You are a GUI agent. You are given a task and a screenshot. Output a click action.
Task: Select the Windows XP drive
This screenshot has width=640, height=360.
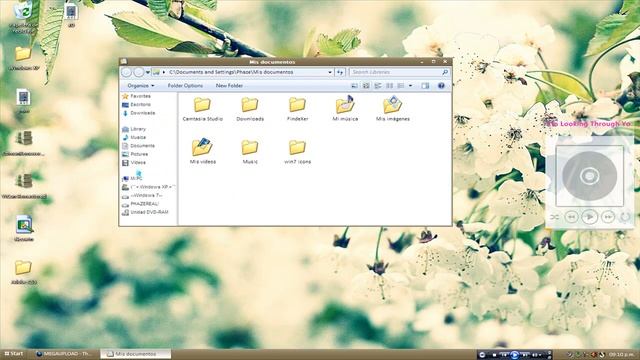149,187
